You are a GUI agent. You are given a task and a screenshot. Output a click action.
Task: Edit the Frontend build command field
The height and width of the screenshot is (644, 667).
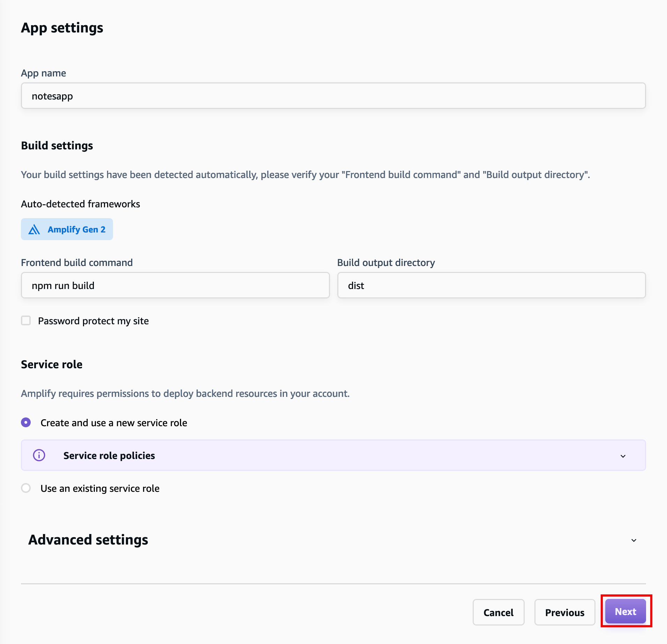tap(175, 286)
